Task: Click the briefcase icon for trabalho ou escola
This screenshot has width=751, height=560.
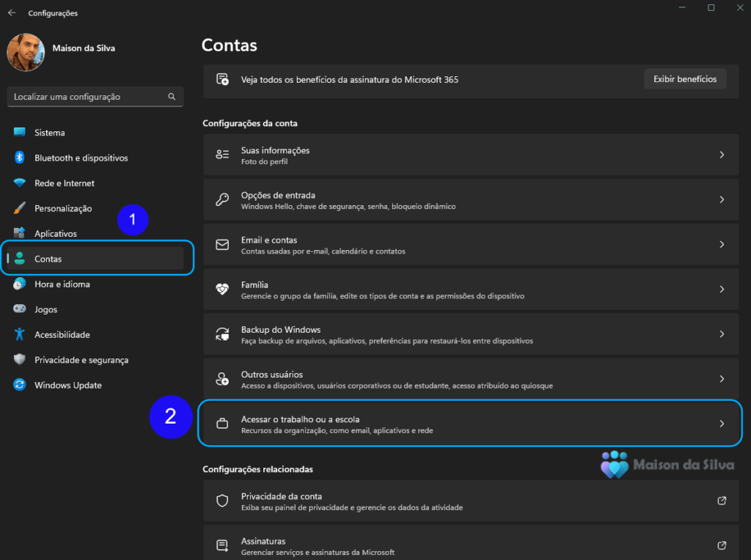Action: tap(222, 424)
